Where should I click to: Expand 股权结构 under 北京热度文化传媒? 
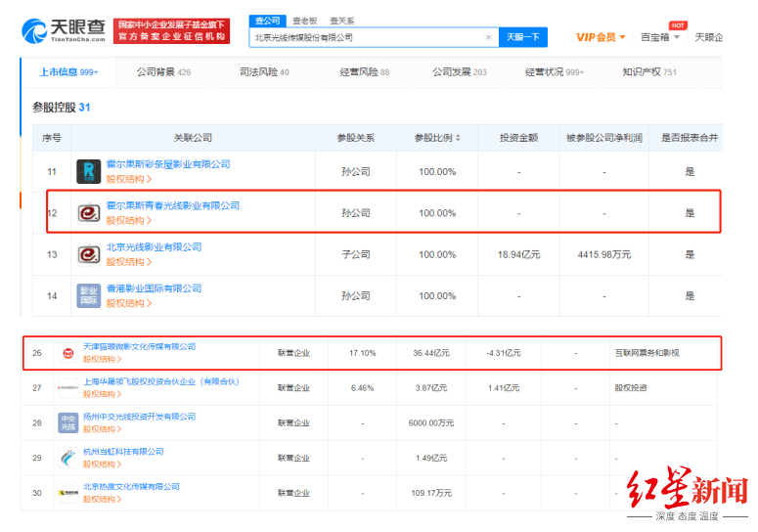point(102,499)
